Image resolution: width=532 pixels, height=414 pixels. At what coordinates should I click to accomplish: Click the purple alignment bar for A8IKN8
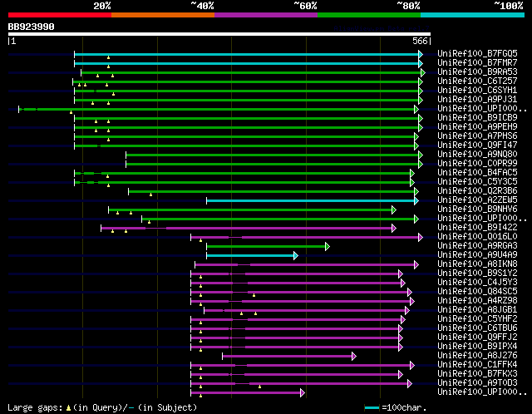(x=305, y=265)
